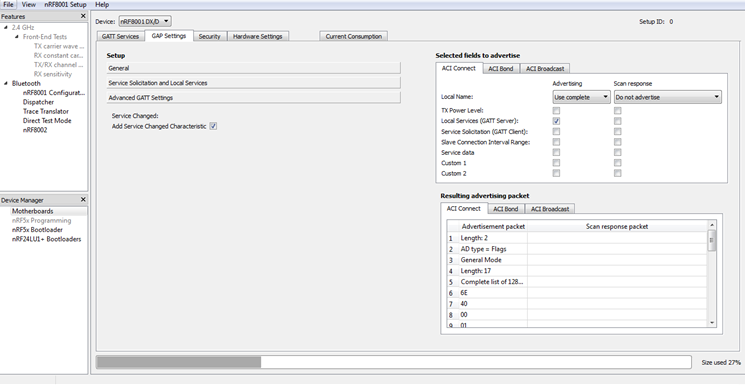Select nRF8001 Configuration tree item
Image resolution: width=747 pixels, height=386 pixels.
[53, 92]
